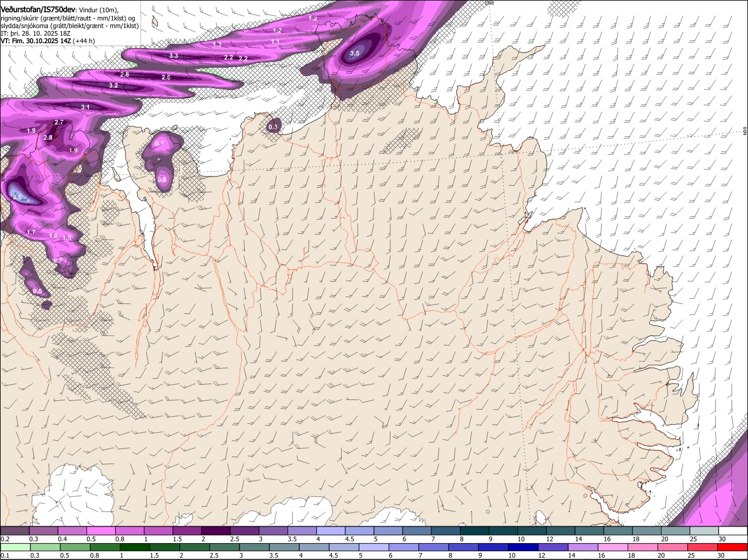Click the 1.1 precipitation value label
This screenshot has height=560, width=748.
[x=275, y=42]
